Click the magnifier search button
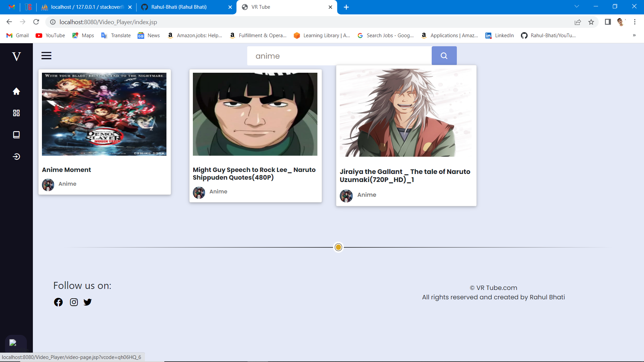The width and height of the screenshot is (644, 362). [x=444, y=56]
